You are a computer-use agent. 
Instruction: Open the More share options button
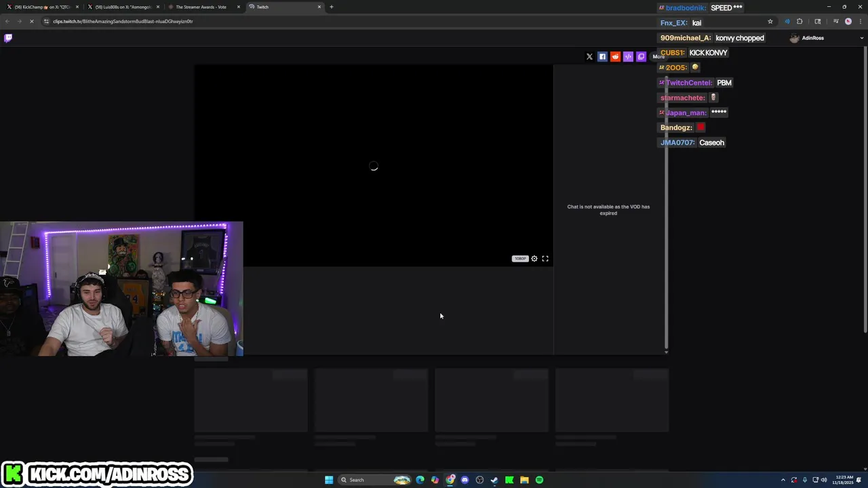click(x=658, y=57)
